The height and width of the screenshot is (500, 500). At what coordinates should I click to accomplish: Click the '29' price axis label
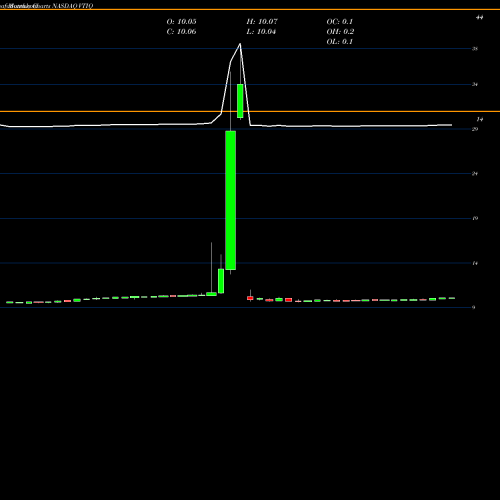tap(475, 129)
